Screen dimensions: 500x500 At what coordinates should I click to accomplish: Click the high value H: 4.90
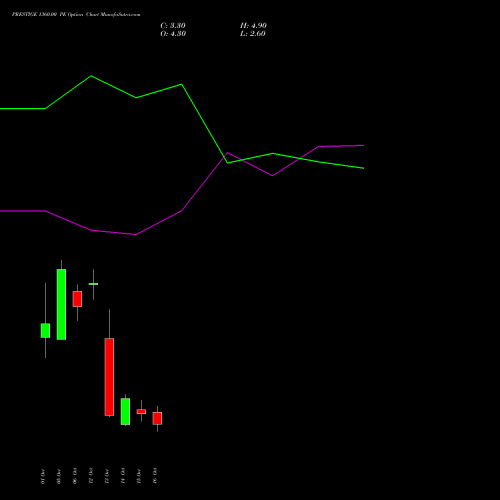point(253,26)
